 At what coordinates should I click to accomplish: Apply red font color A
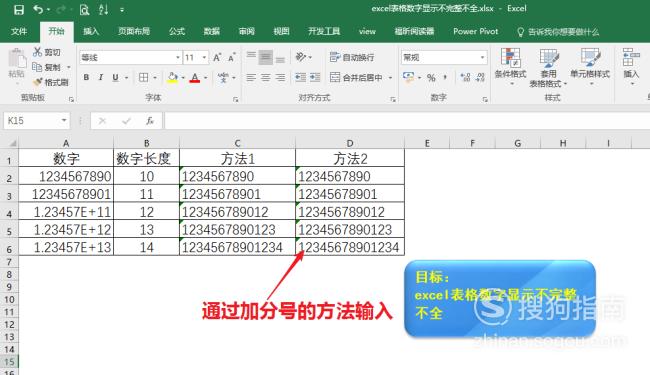point(194,77)
